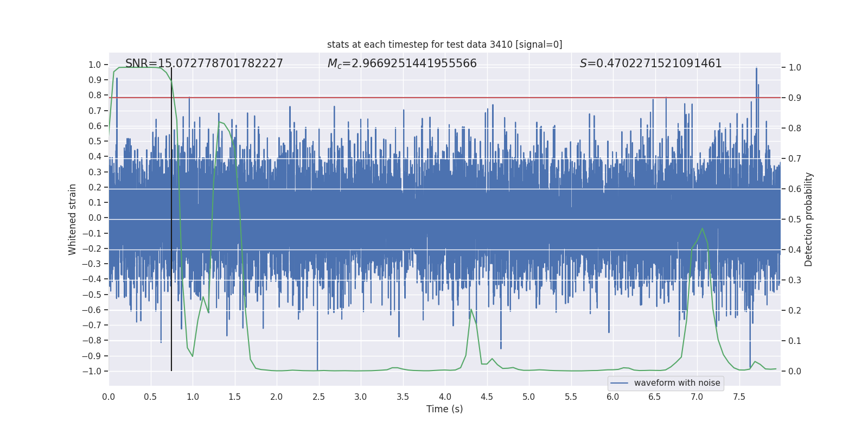Click the 'Detection probability' right axis label
Screen dimensions: 868x434
[809, 219]
